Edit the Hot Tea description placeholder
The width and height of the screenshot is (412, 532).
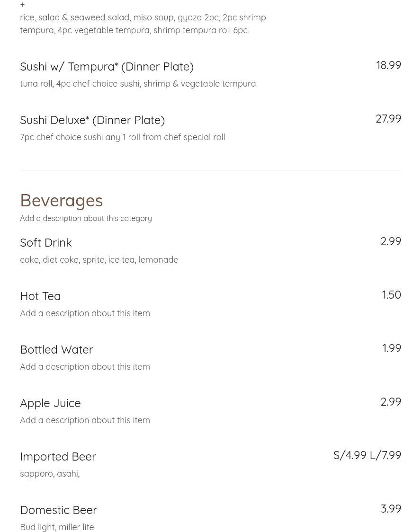[x=85, y=313]
